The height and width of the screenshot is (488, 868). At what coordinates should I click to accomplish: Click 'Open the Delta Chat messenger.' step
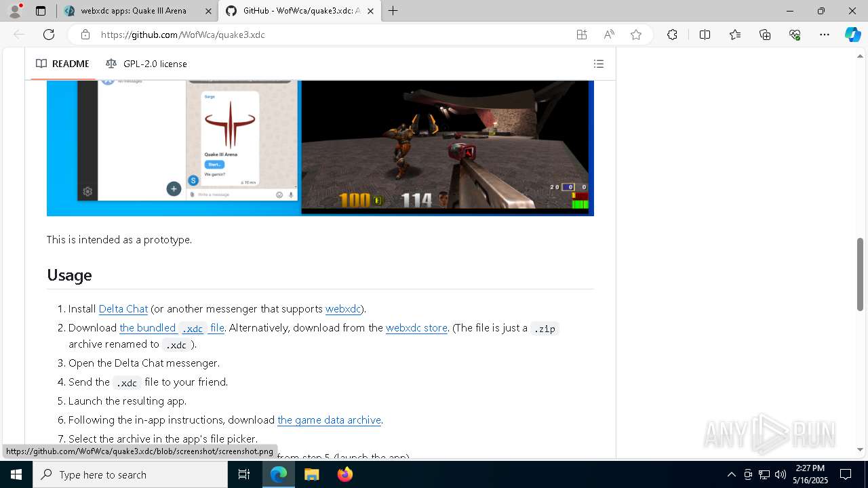point(144,363)
